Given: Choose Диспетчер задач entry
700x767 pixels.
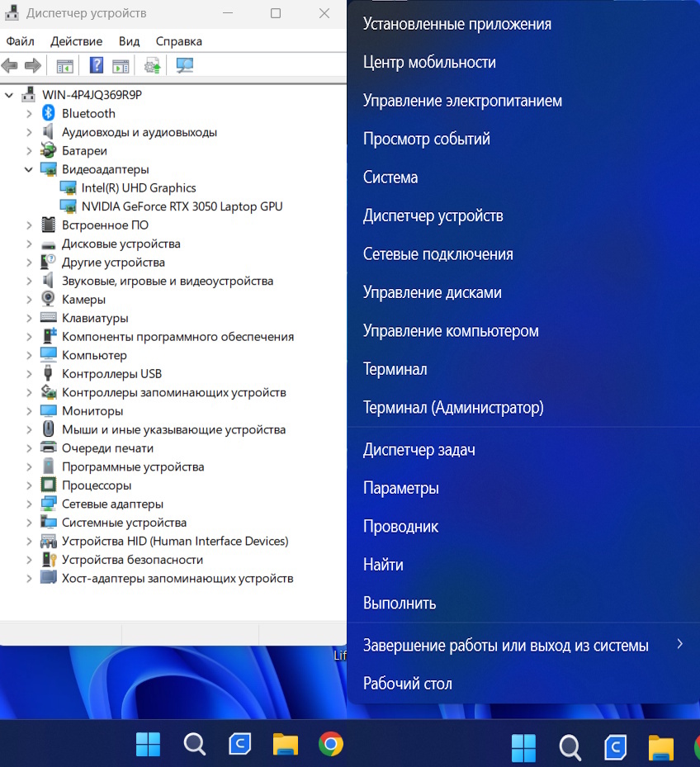Looking at the screenshot, I should click(523, 449).
